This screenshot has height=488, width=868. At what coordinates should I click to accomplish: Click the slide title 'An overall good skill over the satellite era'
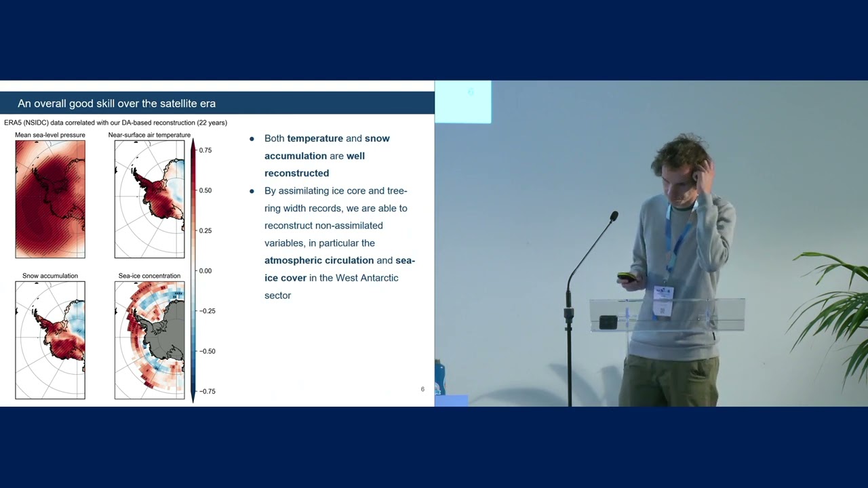click(117, 104)
